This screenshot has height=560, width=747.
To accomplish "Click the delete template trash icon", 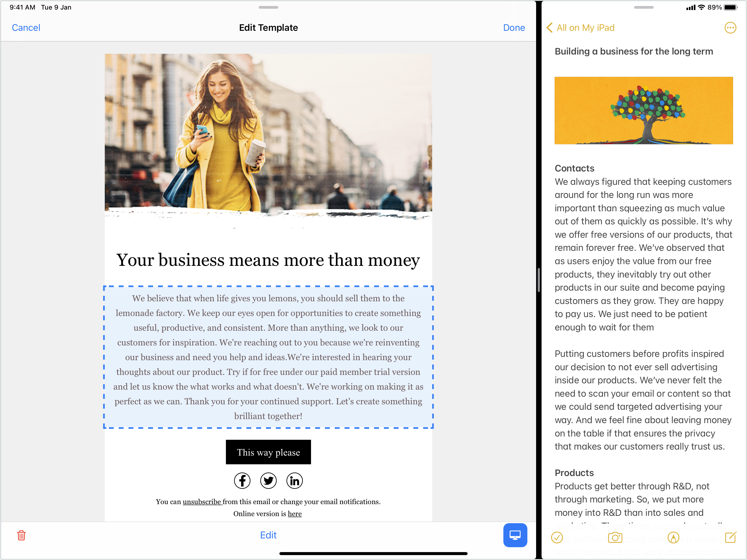I will click(x=21, y=535).
